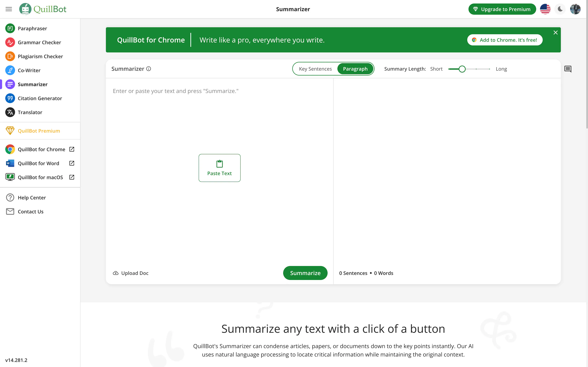
Task: Click the Upload Doc button
Action: tap(130, 273)
